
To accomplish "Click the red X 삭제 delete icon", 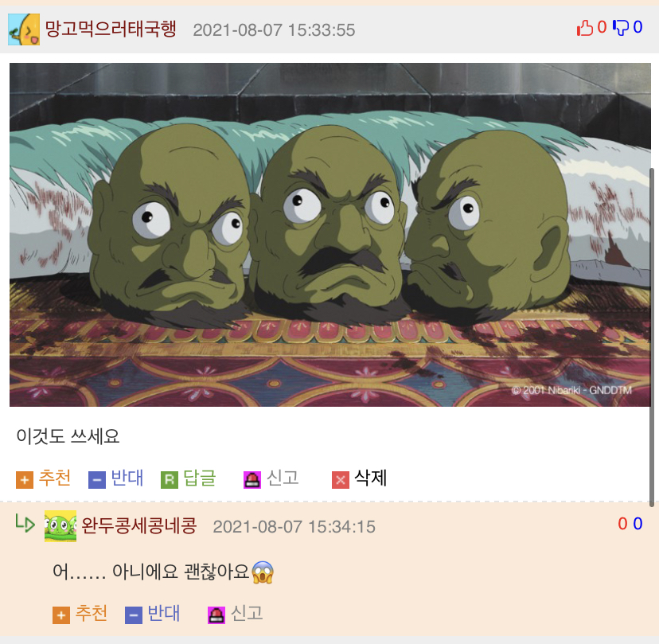I will (341, 480).
